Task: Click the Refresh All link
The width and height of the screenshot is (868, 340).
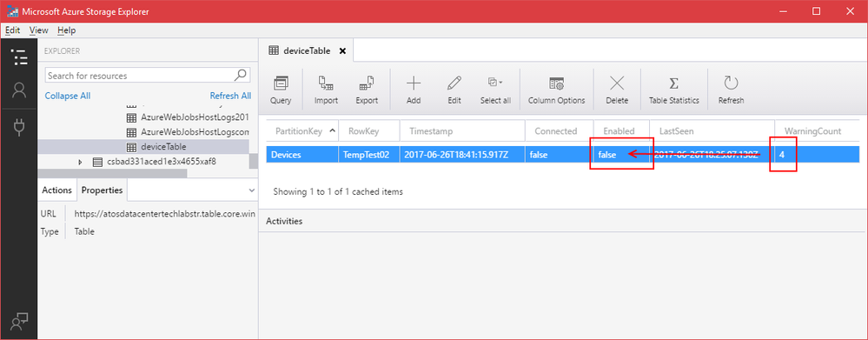Action: [230, 96]
